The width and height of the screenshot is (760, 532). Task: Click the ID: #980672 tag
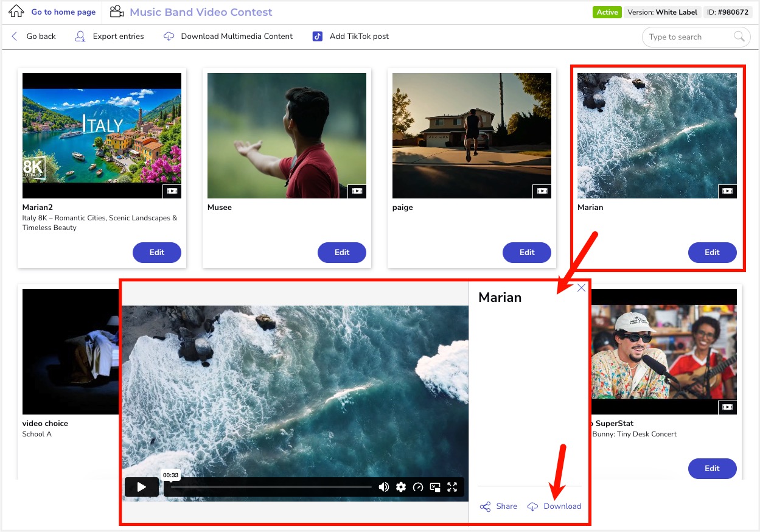728,12
